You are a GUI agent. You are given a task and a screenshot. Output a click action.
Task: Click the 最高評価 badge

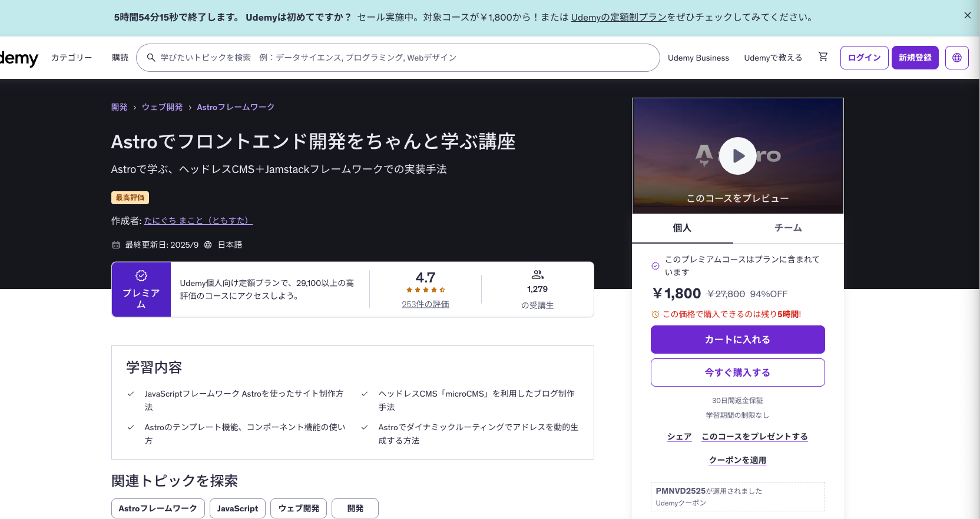pyautogui.click(x=130, y=198)
